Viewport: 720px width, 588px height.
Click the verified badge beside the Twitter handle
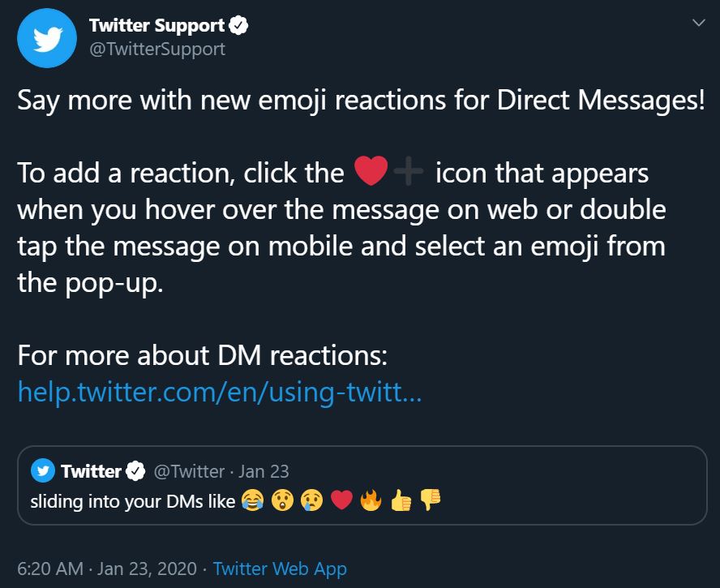click(133, 470)
